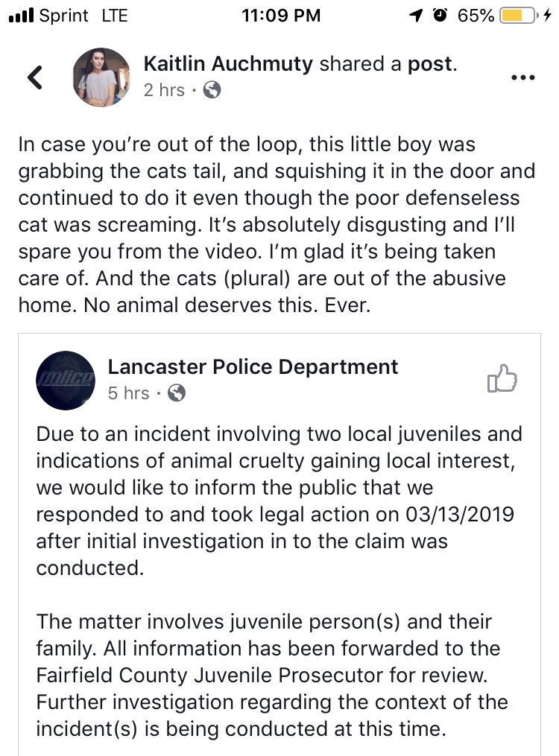Viewport: 559px width, 756px height.
Task: Tap the '5 hrs' original post timestamp
Action: point(129,393)
